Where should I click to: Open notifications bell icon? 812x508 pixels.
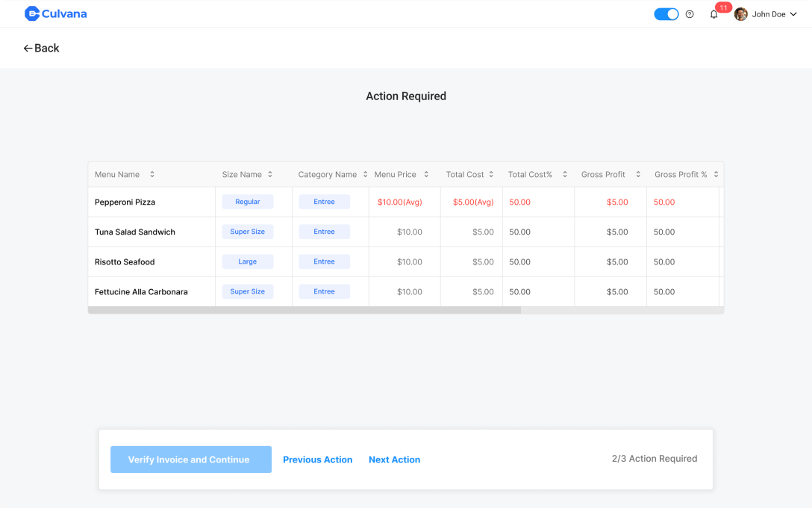click(x=713, y=14)
